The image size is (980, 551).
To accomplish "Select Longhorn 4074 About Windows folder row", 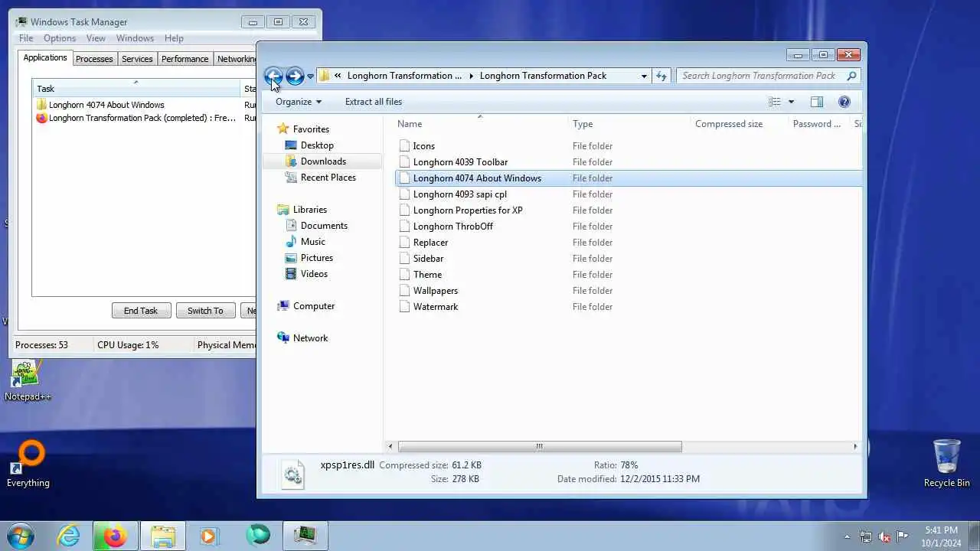I will pos(629,178).
